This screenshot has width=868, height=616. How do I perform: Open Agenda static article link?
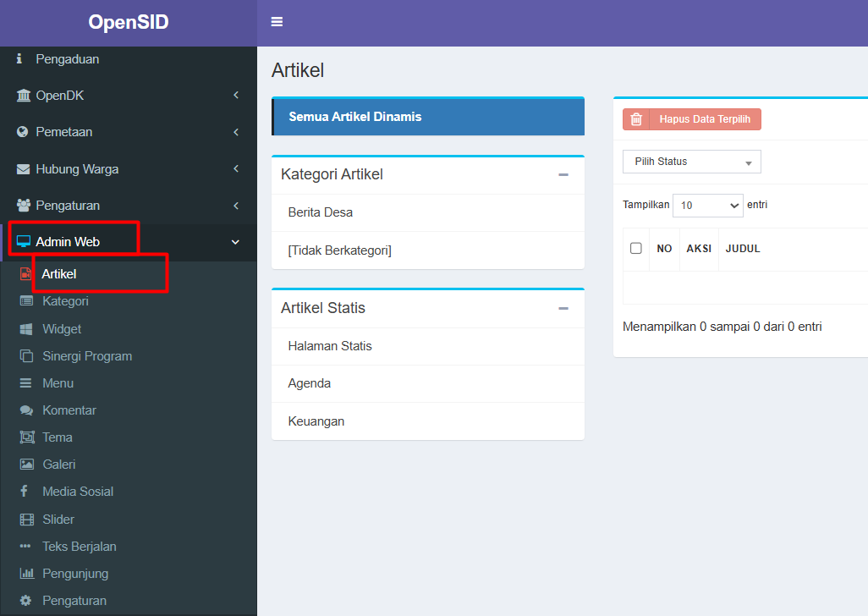click(x=428, y=383)
